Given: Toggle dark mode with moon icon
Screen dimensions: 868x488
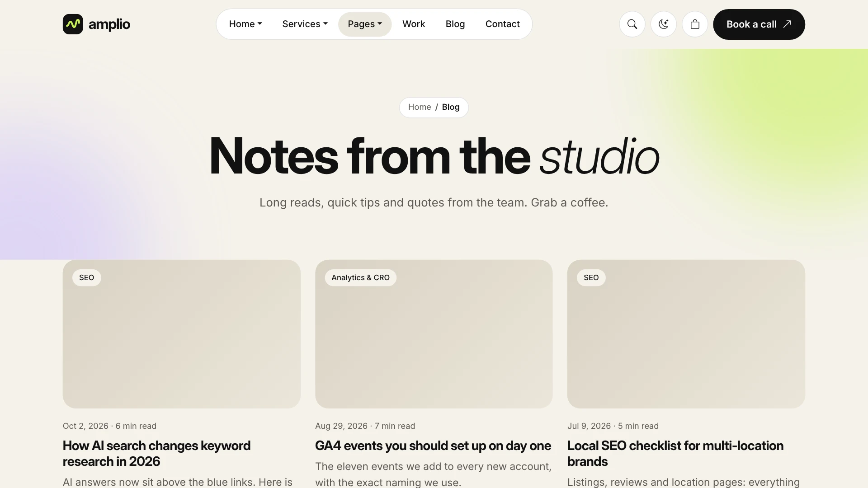Looking at the screenshot, I should [x=663, y=24].
